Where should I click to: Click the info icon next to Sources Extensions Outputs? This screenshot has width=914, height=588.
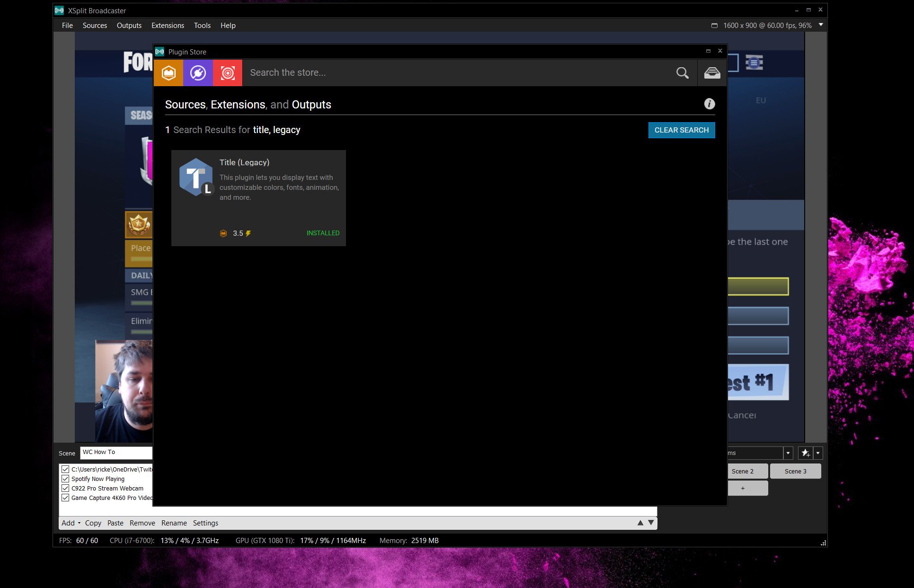tap(710, 104)
